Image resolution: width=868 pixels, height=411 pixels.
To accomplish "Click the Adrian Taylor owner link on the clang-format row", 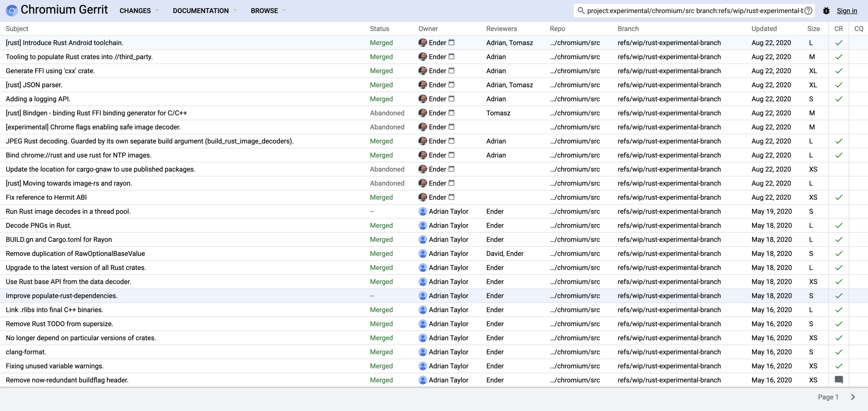I will (x=448, y=352).
